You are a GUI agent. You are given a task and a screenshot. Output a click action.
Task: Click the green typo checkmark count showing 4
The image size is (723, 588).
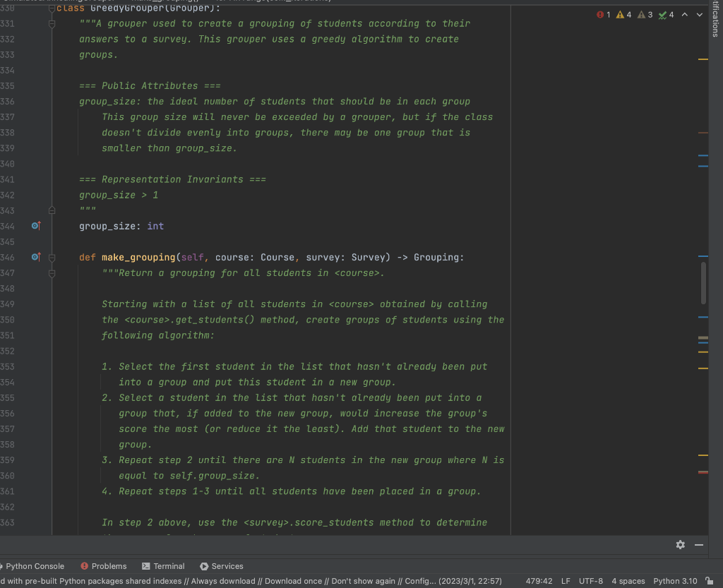(666, 15)
